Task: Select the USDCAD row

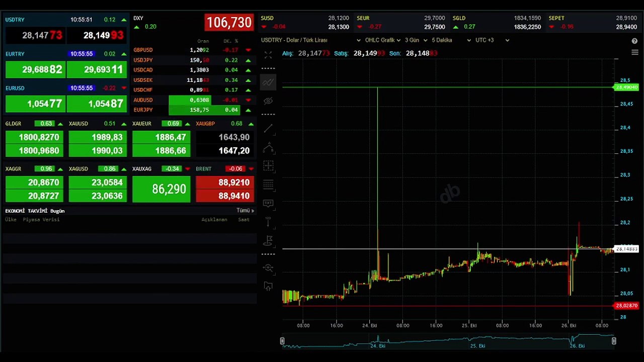Action: [193, 70]
